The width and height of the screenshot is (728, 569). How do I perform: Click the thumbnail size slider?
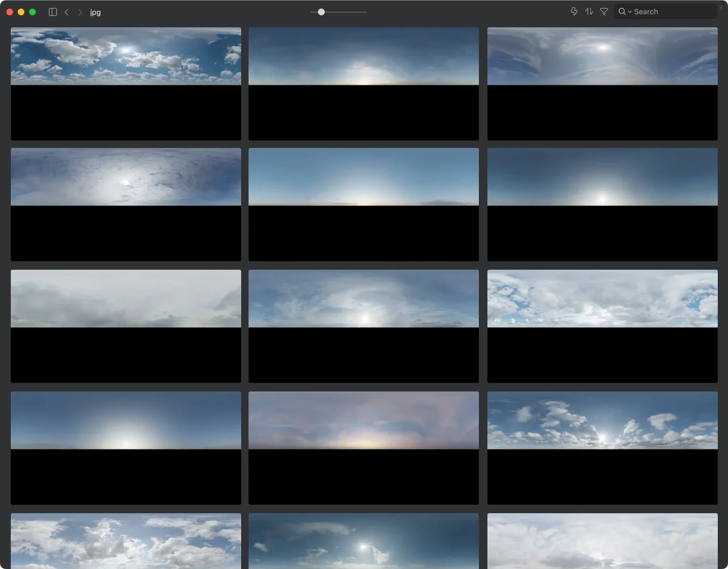tap(338, 12)
